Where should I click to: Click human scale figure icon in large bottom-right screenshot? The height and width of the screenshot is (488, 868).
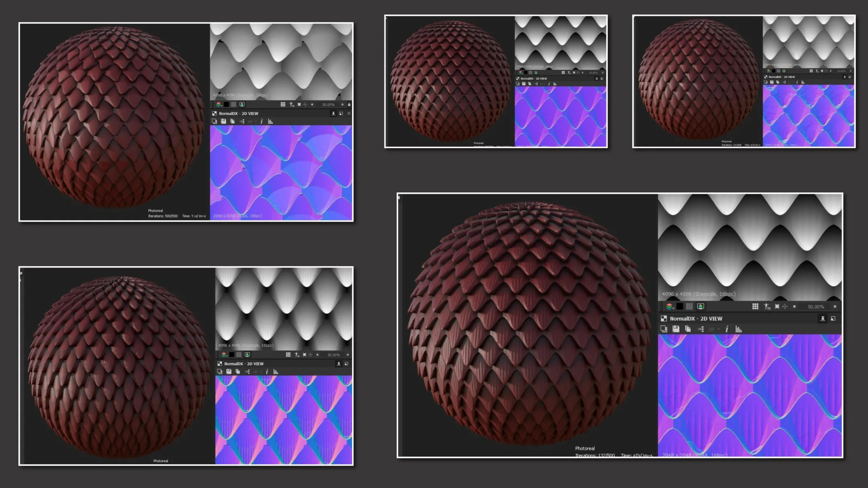(x=767, y=306)
